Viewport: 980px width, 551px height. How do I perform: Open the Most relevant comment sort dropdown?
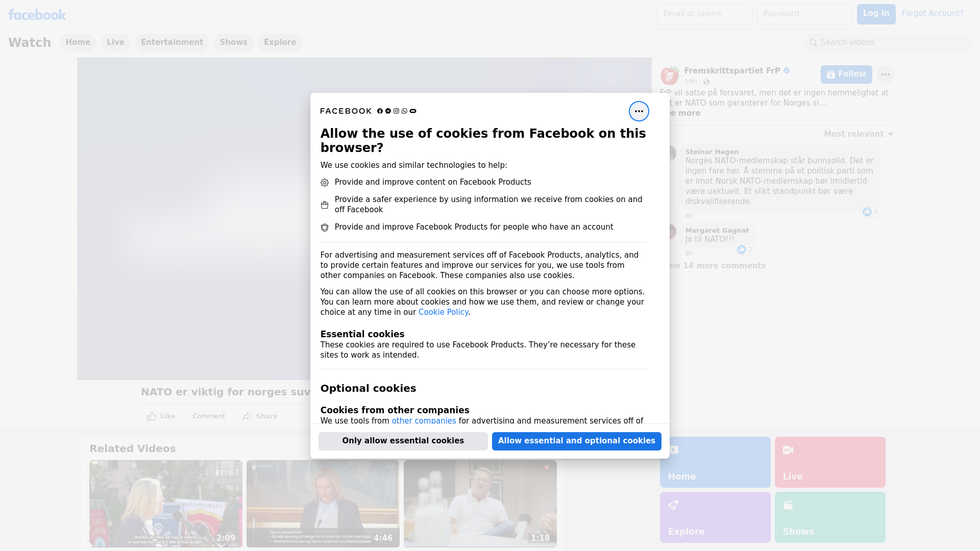(859, 134)
